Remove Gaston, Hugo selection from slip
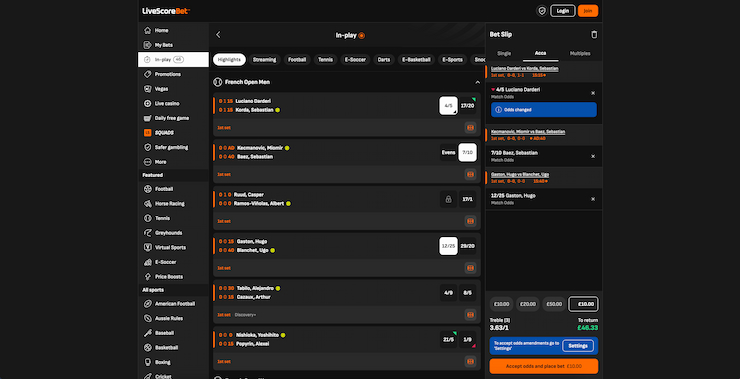Screen dimensions: 740x379 pos(593,199)
